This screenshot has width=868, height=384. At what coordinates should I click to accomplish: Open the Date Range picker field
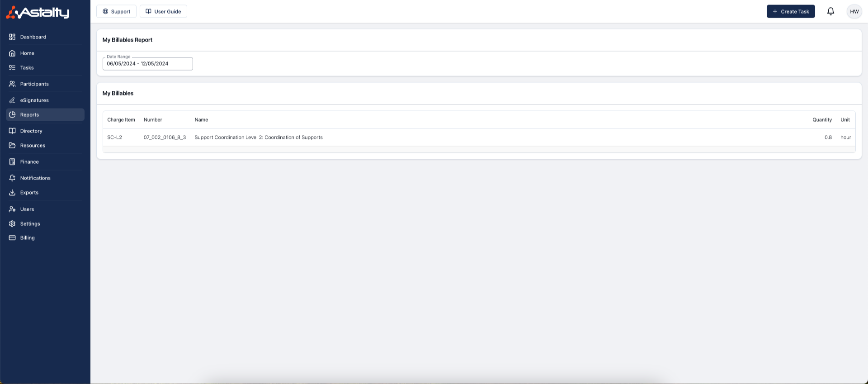click(147, 64)
